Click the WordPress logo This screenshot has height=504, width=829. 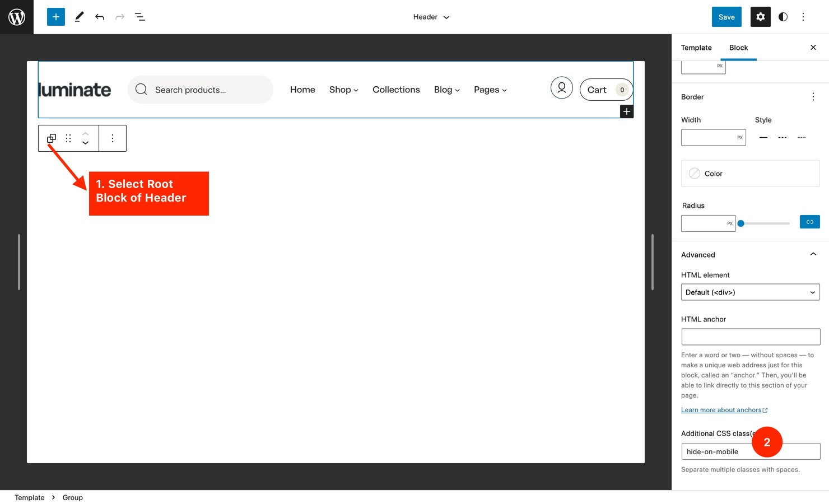16,17
